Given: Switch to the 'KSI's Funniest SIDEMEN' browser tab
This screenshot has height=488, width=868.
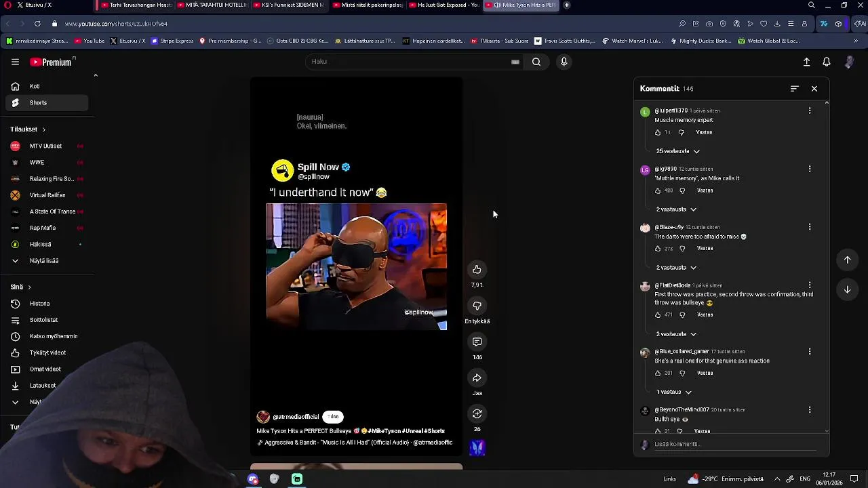Looking at the screenshot, I should 288,5.
